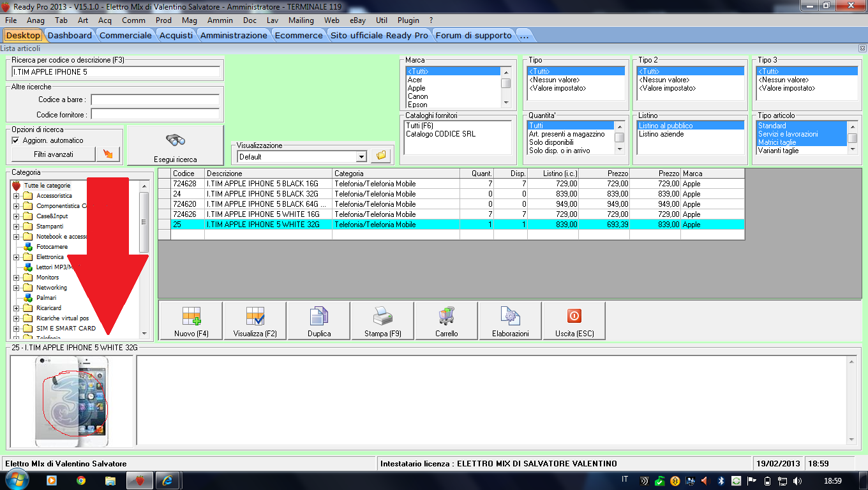Open the eBay menu
868x490 pixels.
tap(357, 20)
